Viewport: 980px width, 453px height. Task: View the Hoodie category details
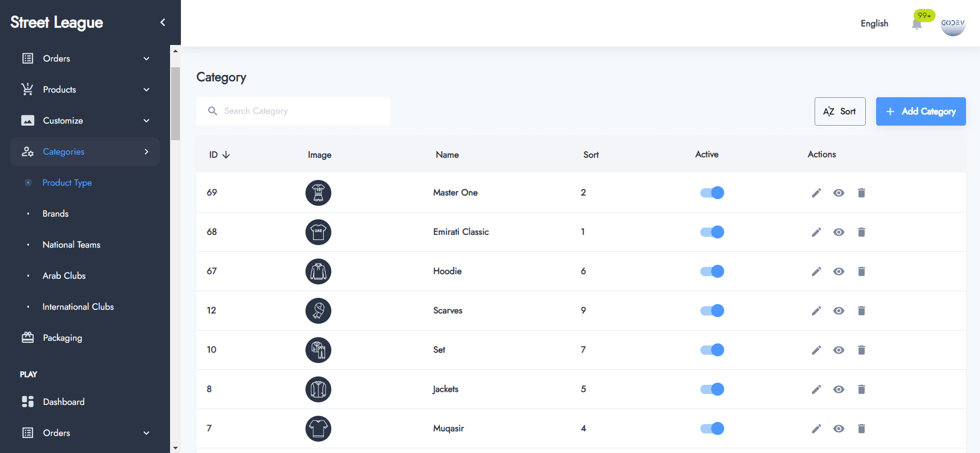(x=839, y=271)
